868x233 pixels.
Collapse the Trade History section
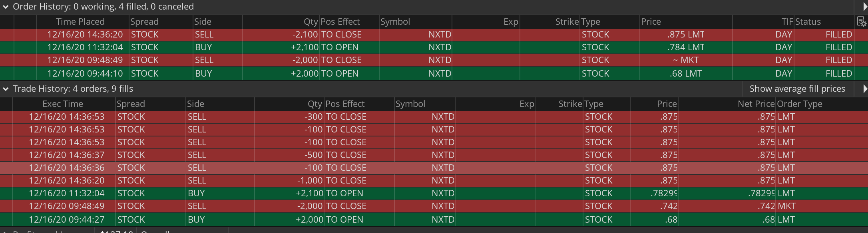pos(6,89)
